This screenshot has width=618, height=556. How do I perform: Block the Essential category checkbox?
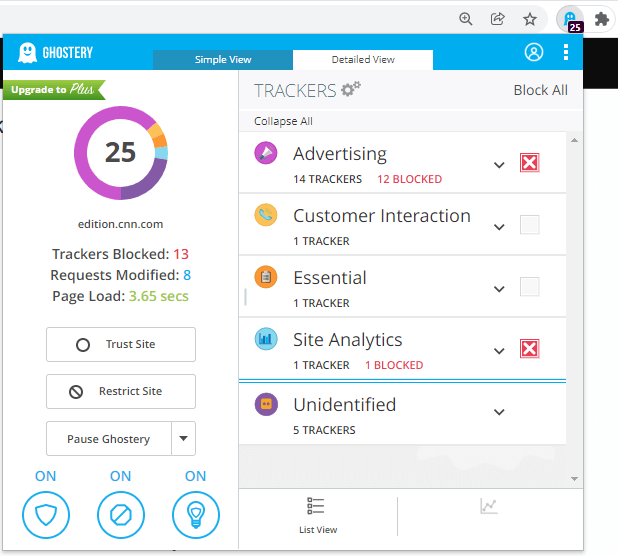529,286
